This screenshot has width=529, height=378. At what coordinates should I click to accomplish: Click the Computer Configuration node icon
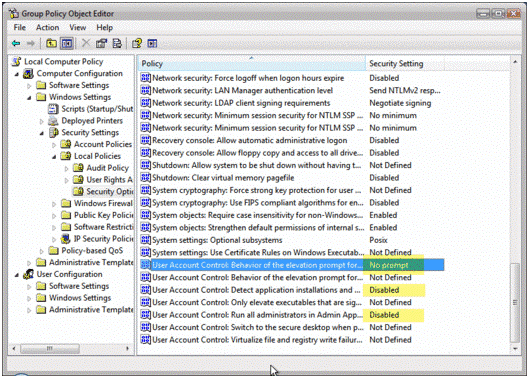[28, 73]
